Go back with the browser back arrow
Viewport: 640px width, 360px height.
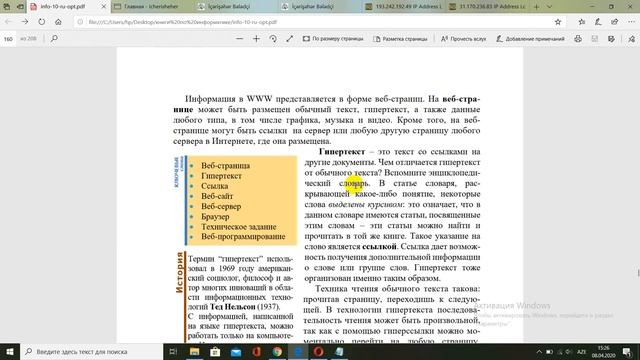pos(8,22)
